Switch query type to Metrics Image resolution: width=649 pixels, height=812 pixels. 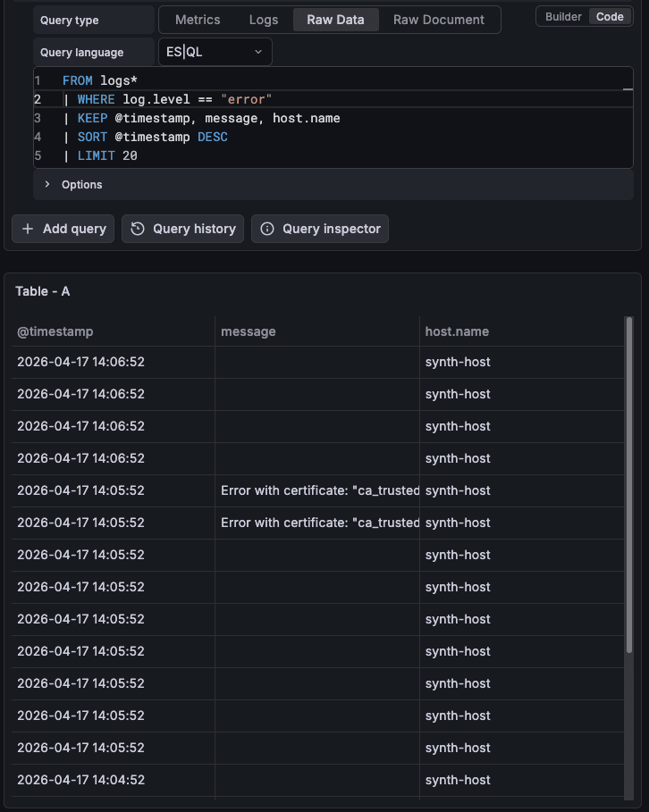(198, 20)
